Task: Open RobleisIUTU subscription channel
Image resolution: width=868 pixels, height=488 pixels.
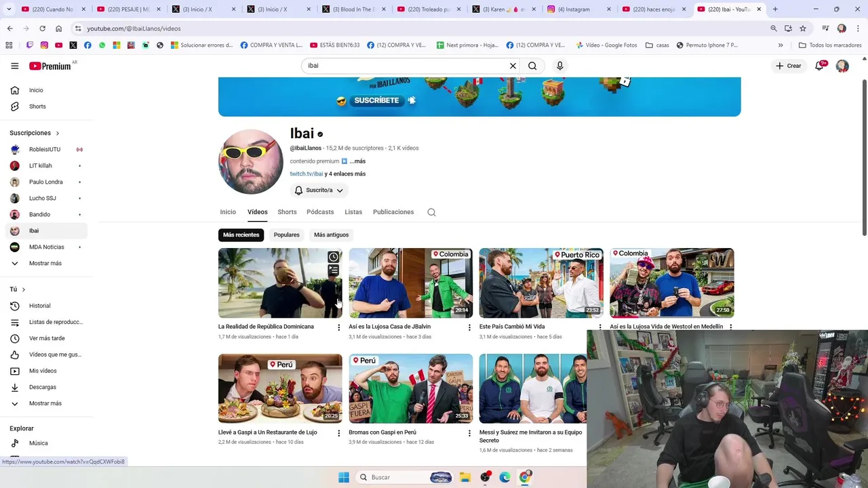Action: tap(46, 149)
